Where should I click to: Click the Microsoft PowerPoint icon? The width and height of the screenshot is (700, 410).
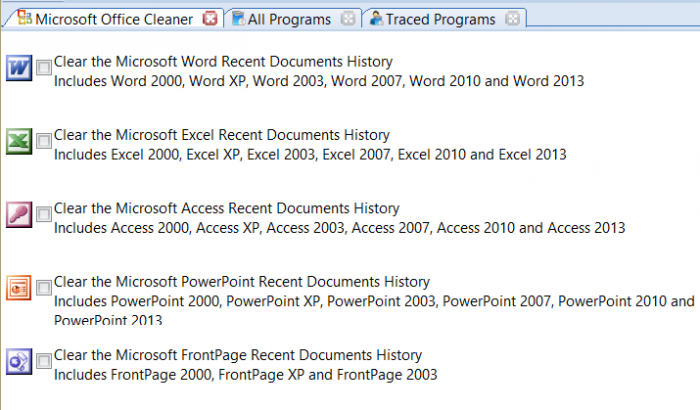click(19, 288)
